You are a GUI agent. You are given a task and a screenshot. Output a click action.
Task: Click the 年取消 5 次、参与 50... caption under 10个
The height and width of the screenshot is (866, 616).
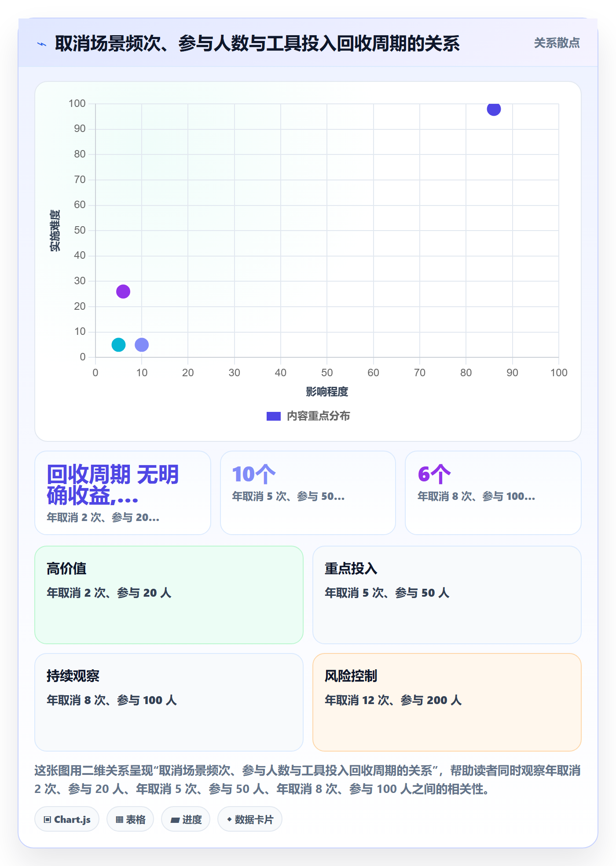pos(288,496)
